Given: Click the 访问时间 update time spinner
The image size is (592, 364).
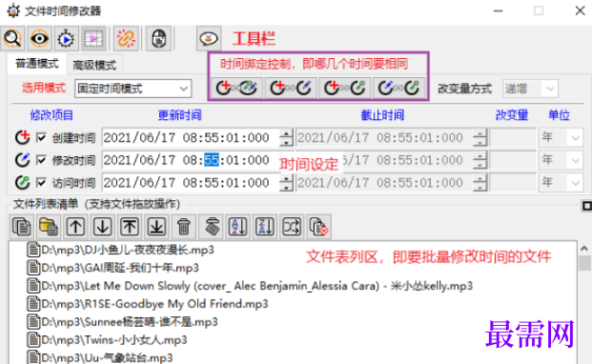Looking at the screenshot, I should coord(287,183).
